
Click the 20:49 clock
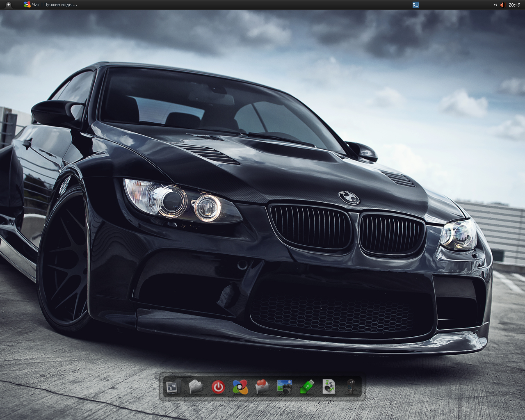(x=514, y=5)
